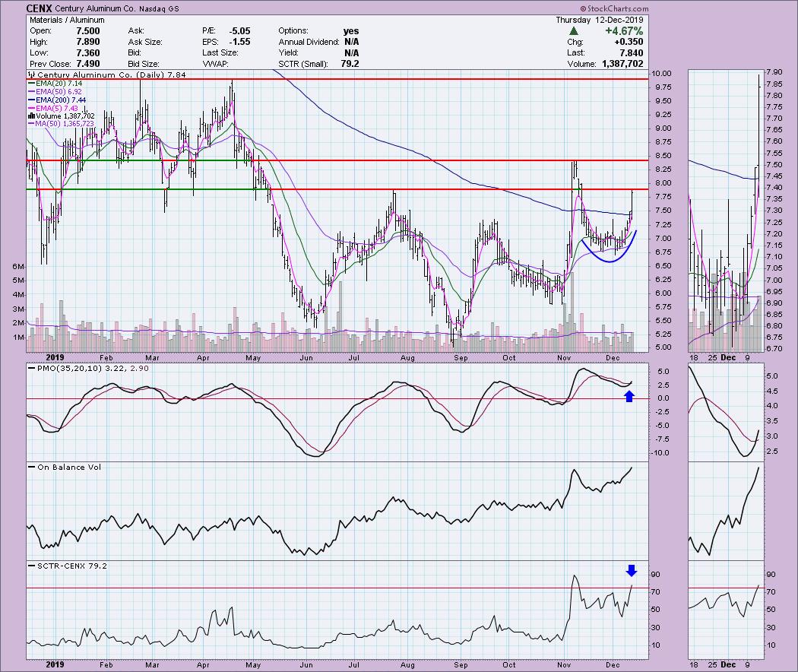This screenshot has width=798, height=672.
Task: Click the Annual Dividend N/A value
Action: (351, 42)
